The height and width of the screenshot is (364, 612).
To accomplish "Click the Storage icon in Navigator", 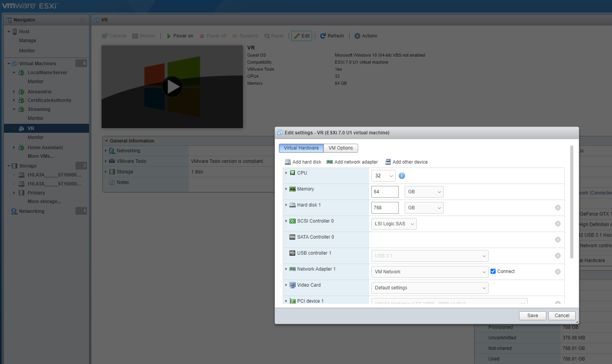I will (x=14, y=166).
